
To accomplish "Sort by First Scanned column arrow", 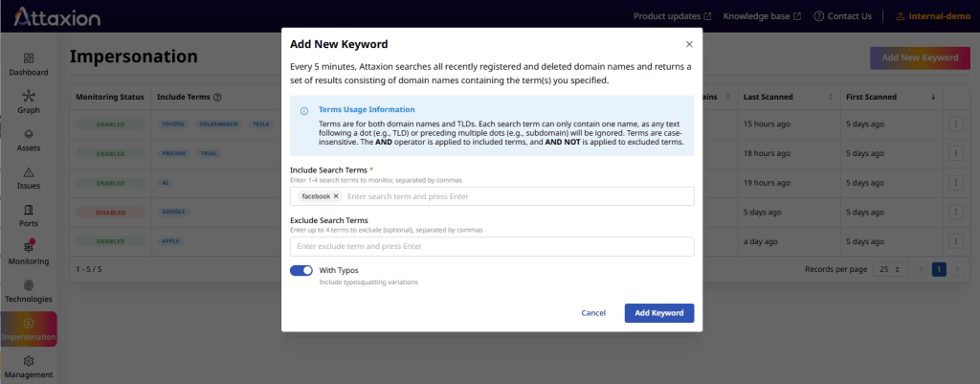I will coord(933,97).
